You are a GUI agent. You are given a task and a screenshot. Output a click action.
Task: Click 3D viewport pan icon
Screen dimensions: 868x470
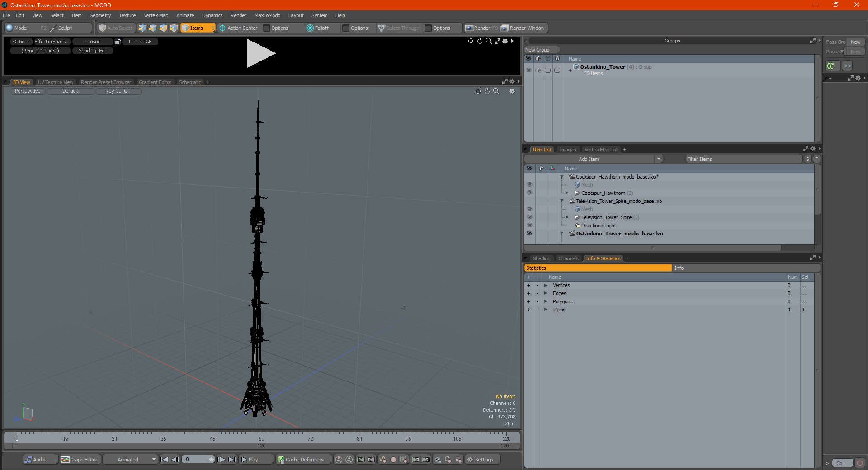click(478, 91)
